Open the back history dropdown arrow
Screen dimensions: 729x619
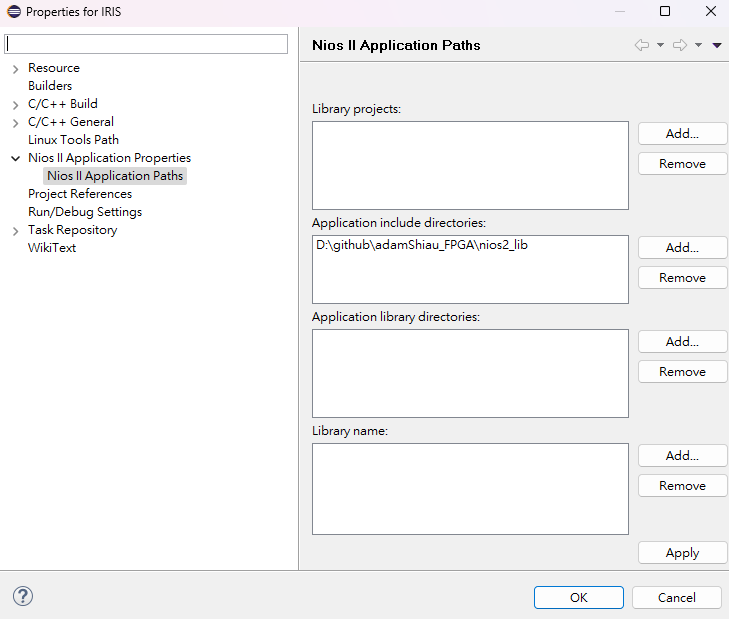[661, 45]
